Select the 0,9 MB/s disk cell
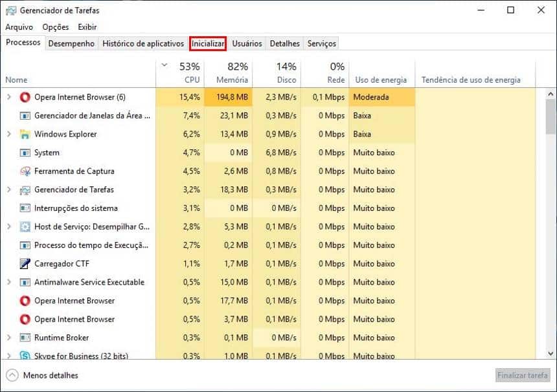This screenshot has height=392, width=557. [x=277, y=134]
